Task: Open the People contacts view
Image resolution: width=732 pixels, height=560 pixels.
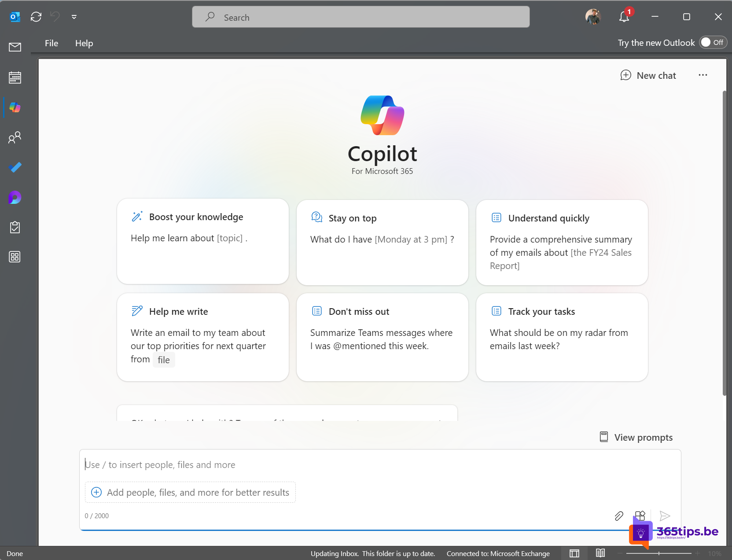Action: point(15,137)
